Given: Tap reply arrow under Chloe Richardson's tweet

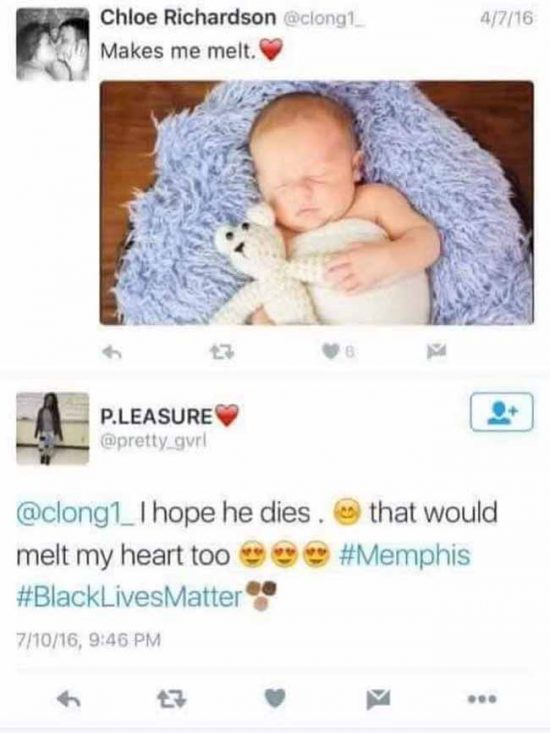Looking at the screenshot, I should point(112,353).
